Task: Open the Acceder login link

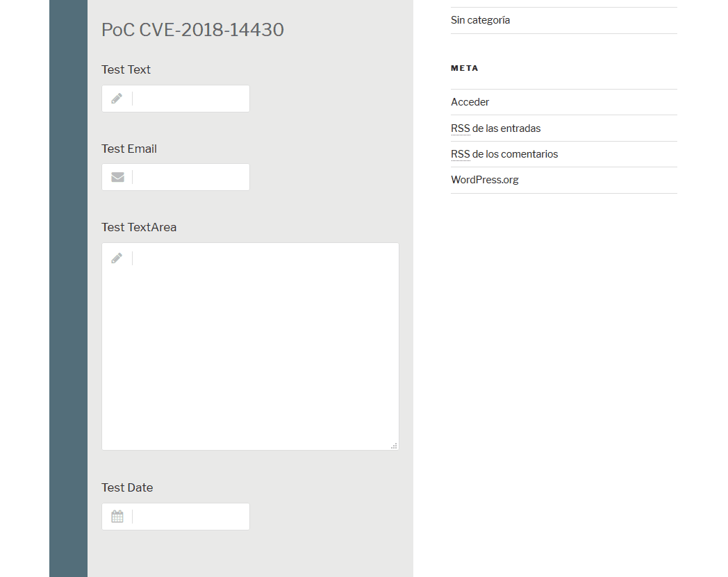Action: tap(470, 102)
